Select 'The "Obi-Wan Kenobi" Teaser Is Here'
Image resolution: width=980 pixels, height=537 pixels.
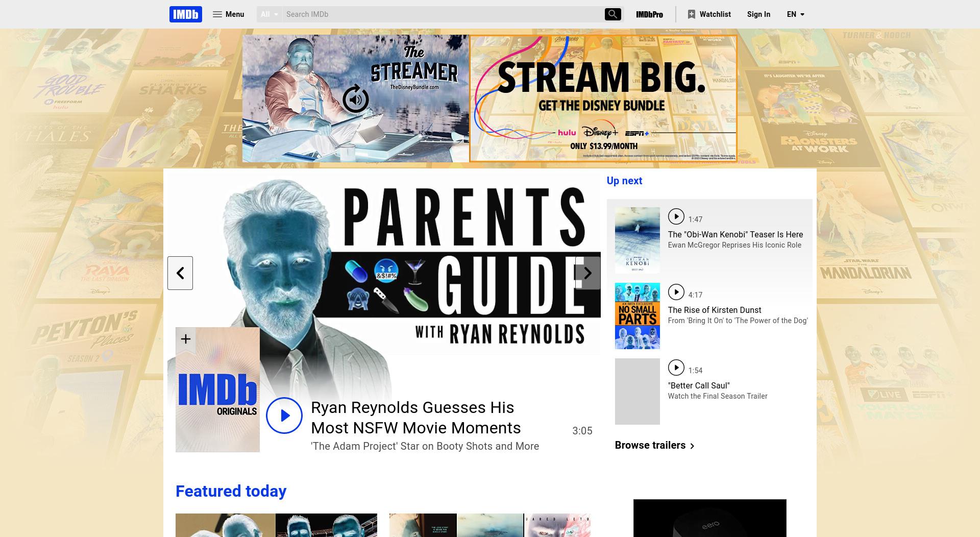735,234
